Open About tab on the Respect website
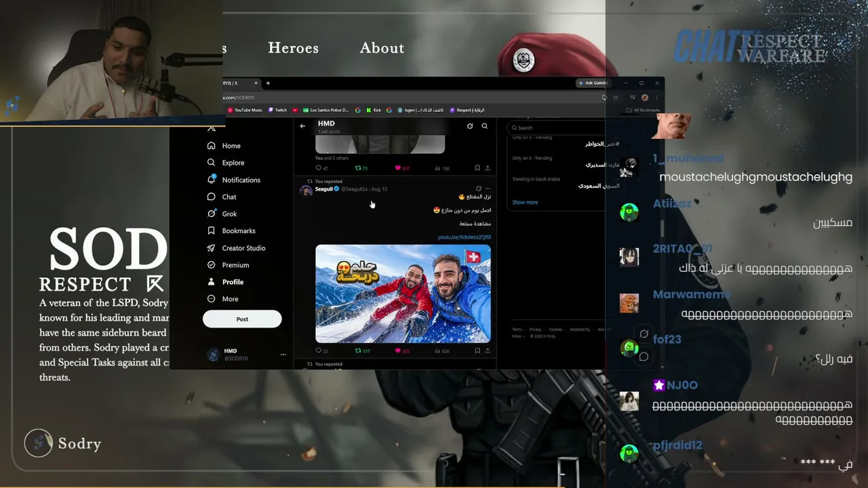Screen dimensions: 868x488 (x=382, y=48)
